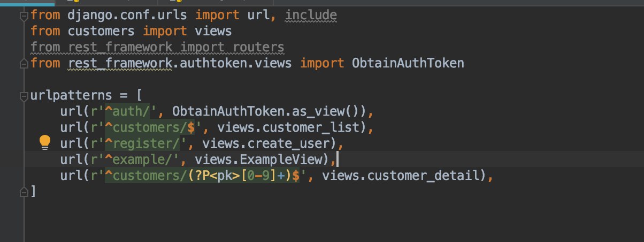Screen dimensions: 644x242
Task: Click 'customers' in 'from customers import views'
Action: (102, 32)
